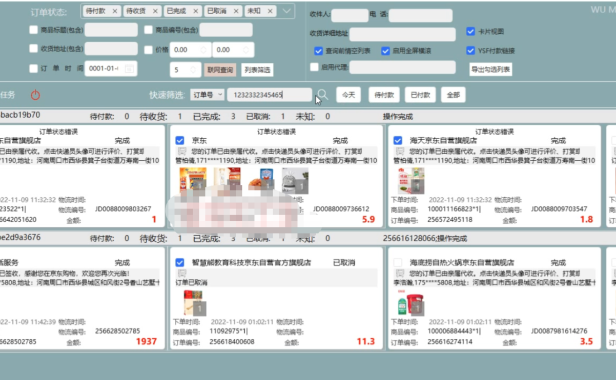Open hotpot product thumbnail in 海底捞 card

point(411,303)
